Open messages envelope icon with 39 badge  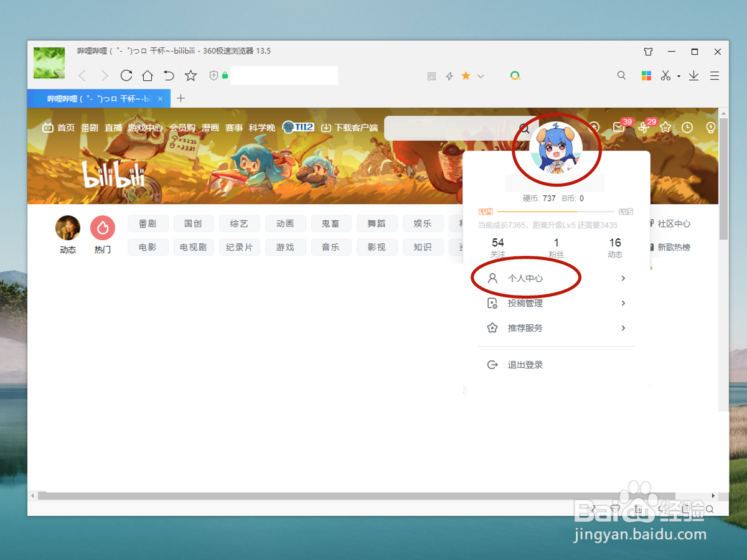coord(618,127)
